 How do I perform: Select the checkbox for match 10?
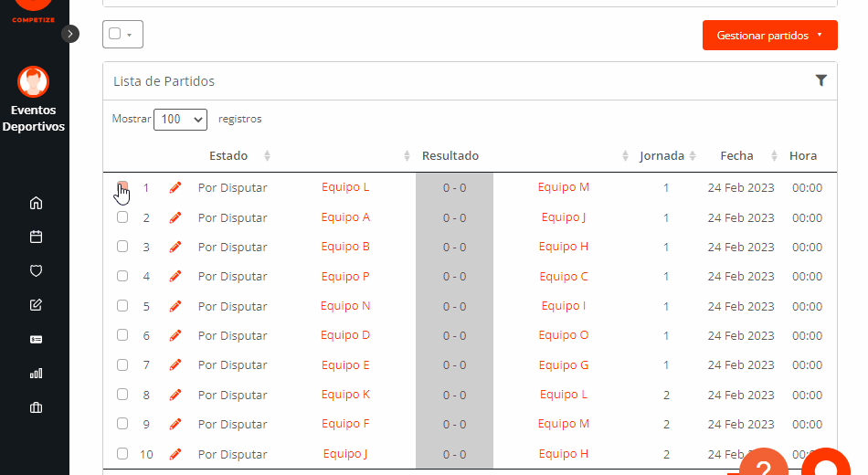point(122,454)
